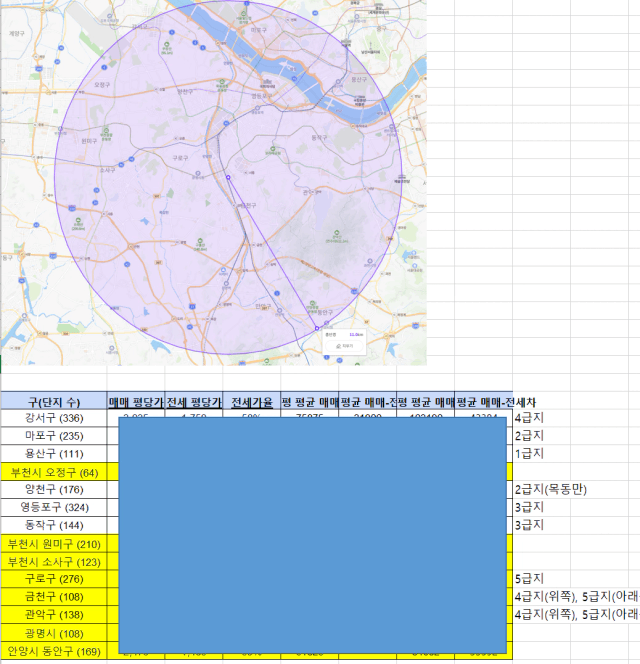The height and width of the screenshot is (664, 640).
Task: Click the radius endpoint marker on circle edge
Action: point(316,328)
